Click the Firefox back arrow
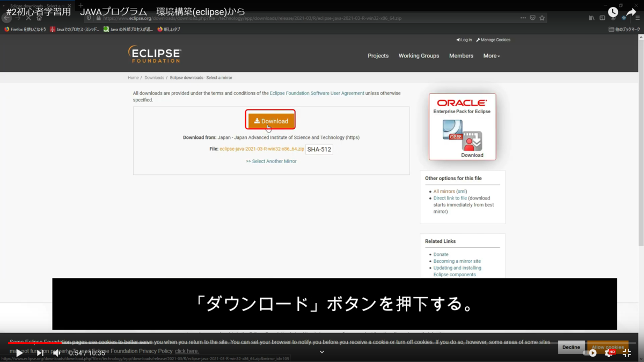Viewport: 644px width, 362px height. pyautogui.click(x=6, y=18)
